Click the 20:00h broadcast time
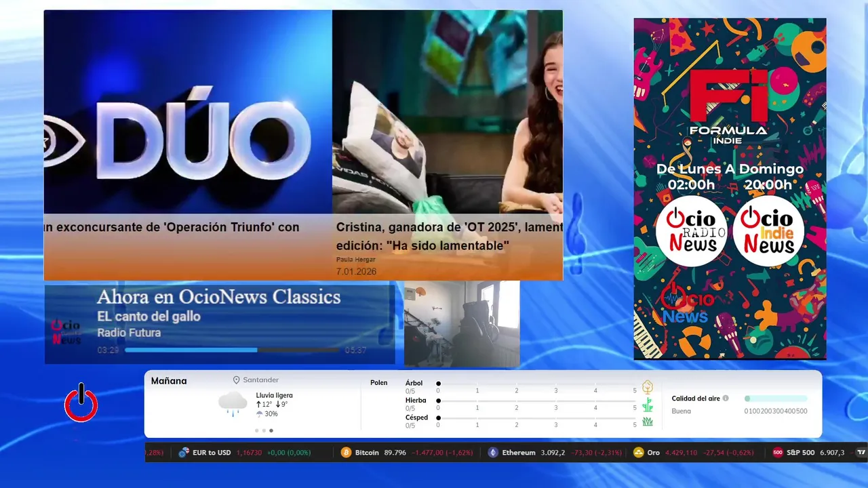This screenshot has height=488, width=868. point(768,185)
